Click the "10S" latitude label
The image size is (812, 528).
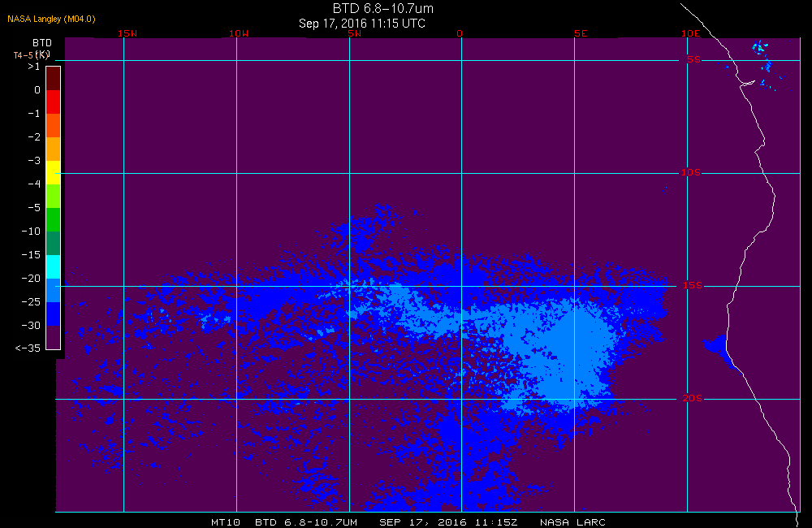(x=690, y=172)
